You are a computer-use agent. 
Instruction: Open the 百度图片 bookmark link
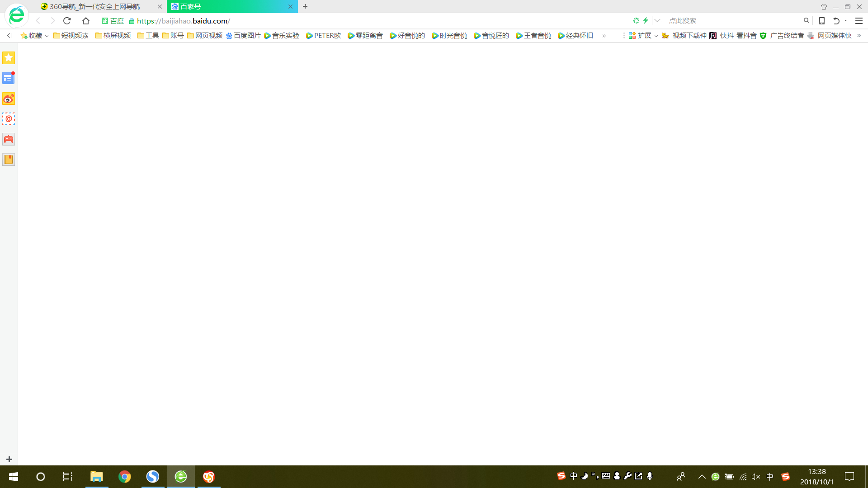pos(243,36)
